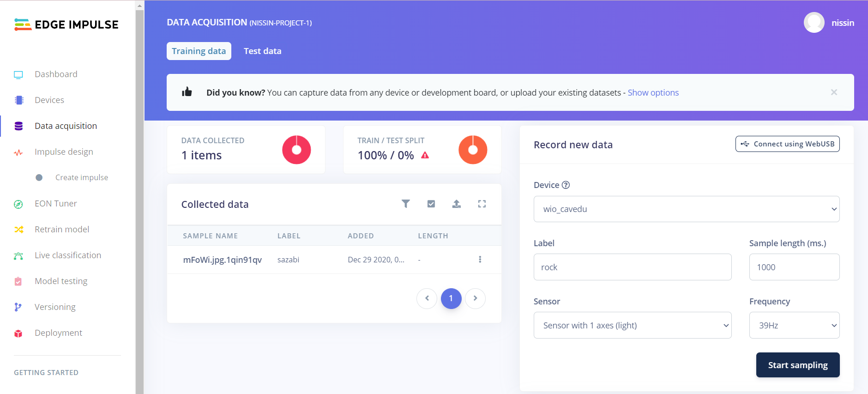This screenshot has height=394, width=868.
Task: Click the Devices chip icon
Action: [x=18, y=100]
